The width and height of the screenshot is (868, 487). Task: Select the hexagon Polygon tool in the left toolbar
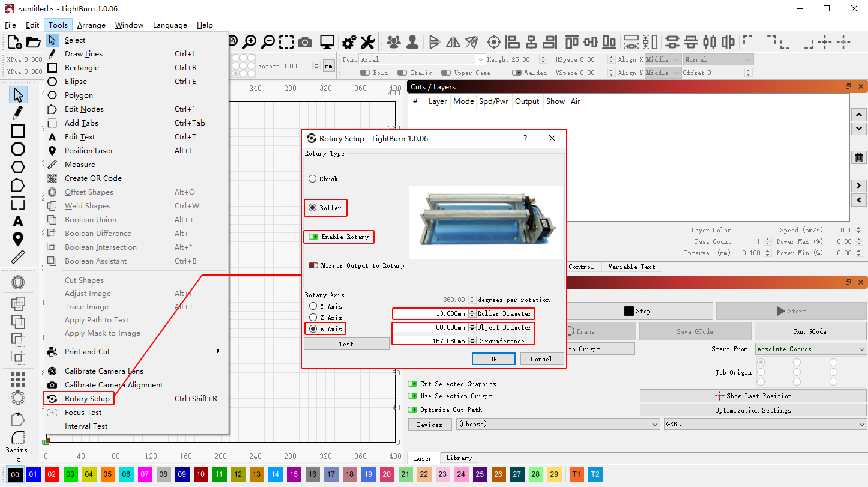(18, 167)
